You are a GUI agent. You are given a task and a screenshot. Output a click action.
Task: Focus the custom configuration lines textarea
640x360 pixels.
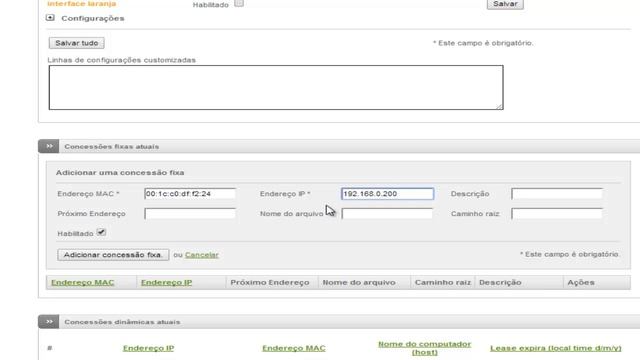[276, 87]
